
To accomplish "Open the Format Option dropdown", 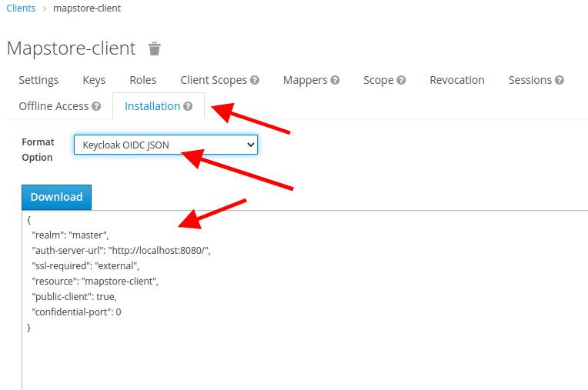I will coord(165,145).
